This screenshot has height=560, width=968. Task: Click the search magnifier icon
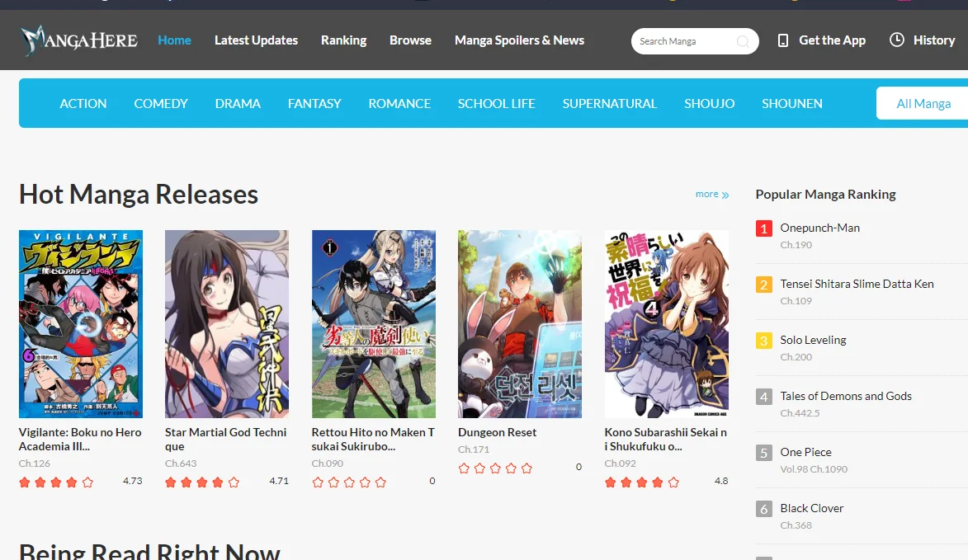point(742,40)
